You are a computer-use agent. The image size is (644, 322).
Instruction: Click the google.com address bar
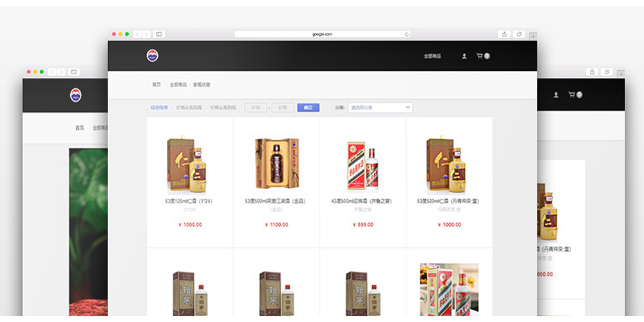[x=323, y=35]
